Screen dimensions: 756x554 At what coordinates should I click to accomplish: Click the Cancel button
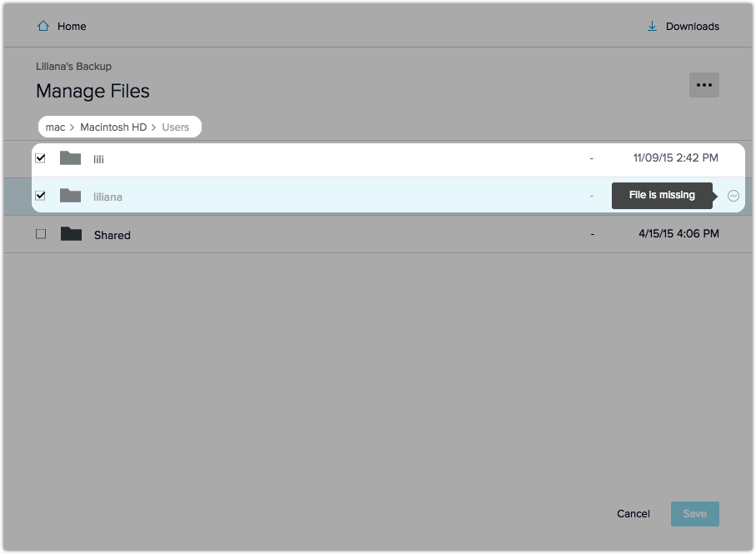coord(633,514)
